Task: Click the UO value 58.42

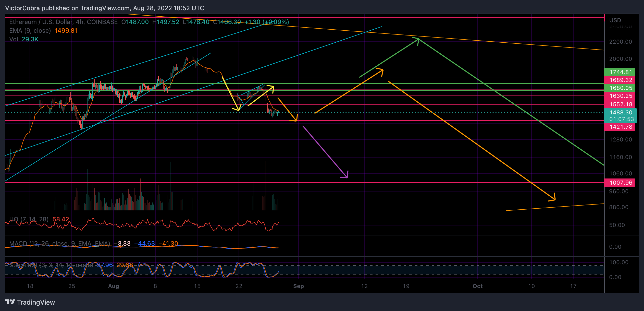Action: (61, 219)
